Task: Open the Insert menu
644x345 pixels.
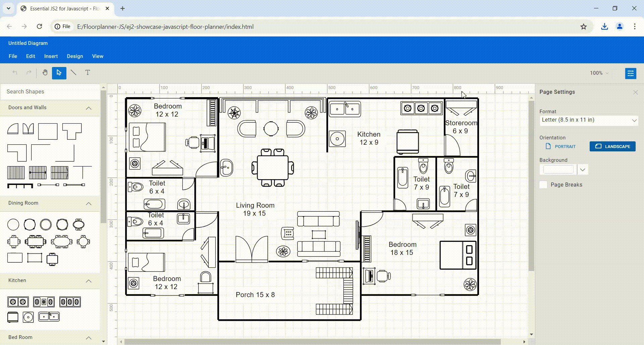Action: tap(51, 56)
